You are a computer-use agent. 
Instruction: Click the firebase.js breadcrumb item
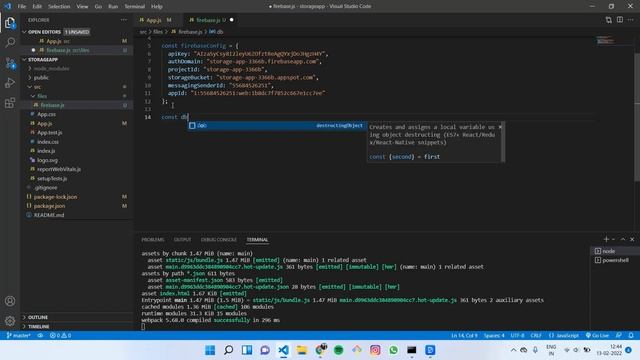[x=187, y=31]
